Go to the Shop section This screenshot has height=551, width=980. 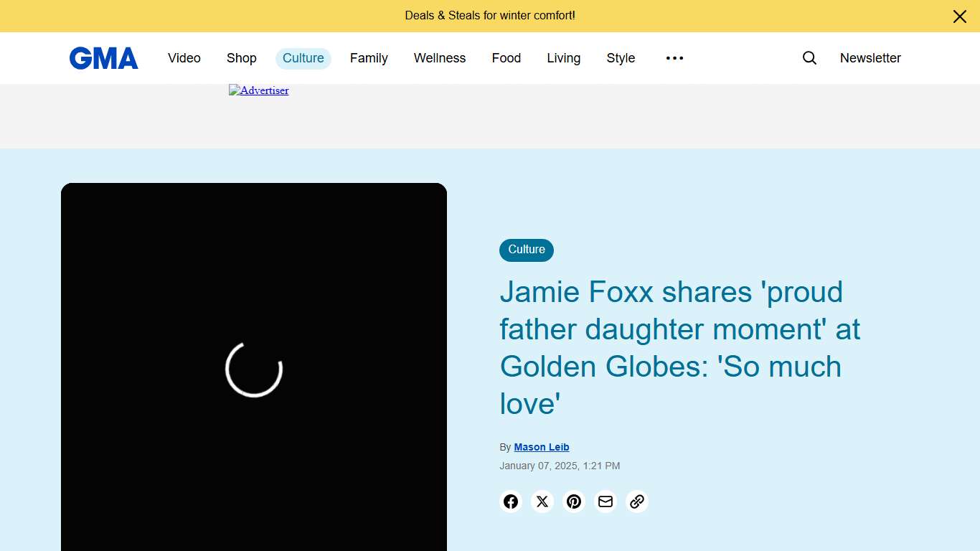coord(241,58)
